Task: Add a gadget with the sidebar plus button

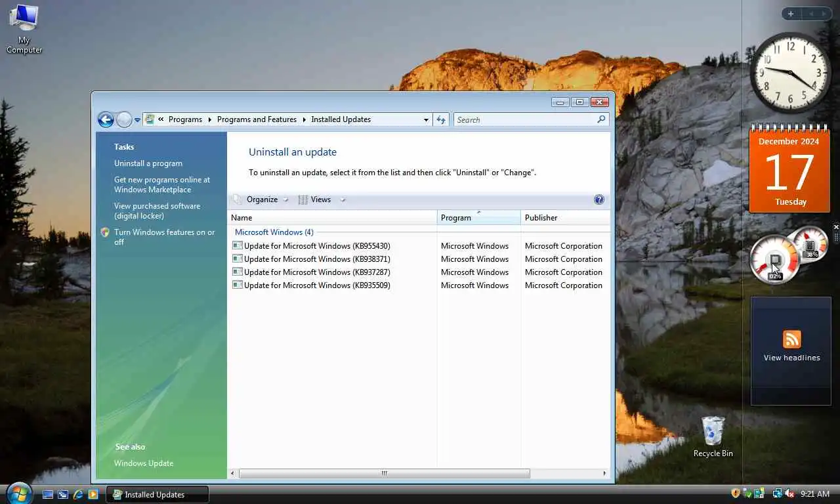Action: 791,14
